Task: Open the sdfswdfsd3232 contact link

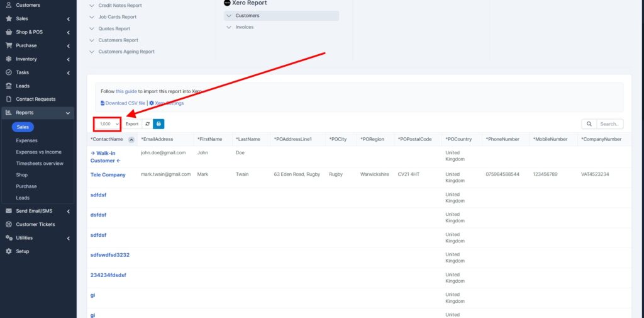Action: [109, 255]
